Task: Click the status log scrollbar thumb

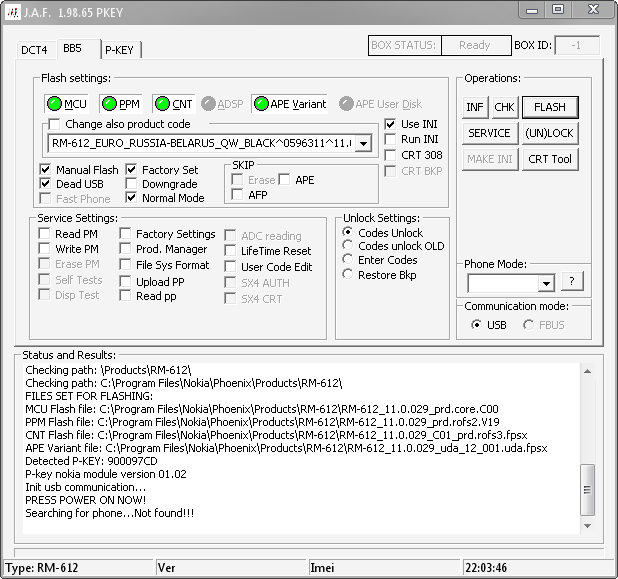Action: (587, 490)
